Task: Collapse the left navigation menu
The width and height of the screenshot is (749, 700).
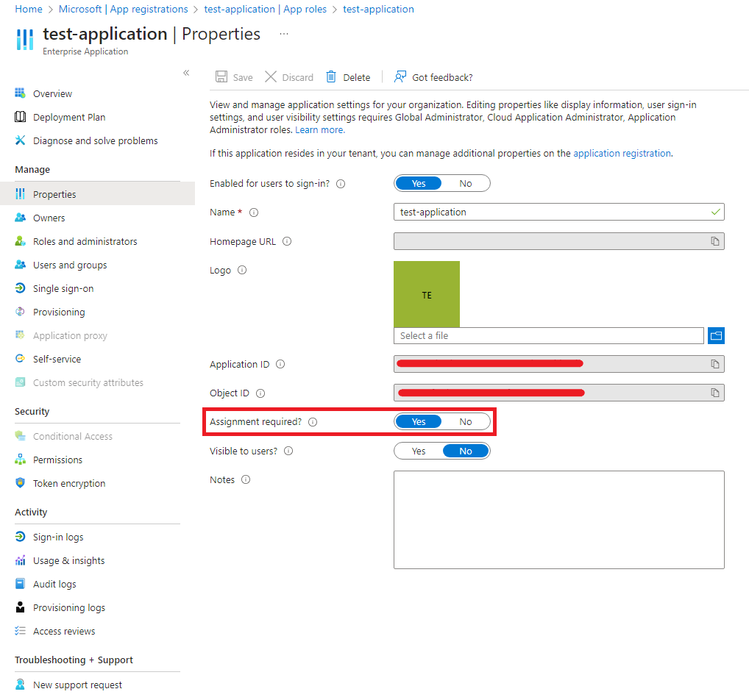Action: 186,73
